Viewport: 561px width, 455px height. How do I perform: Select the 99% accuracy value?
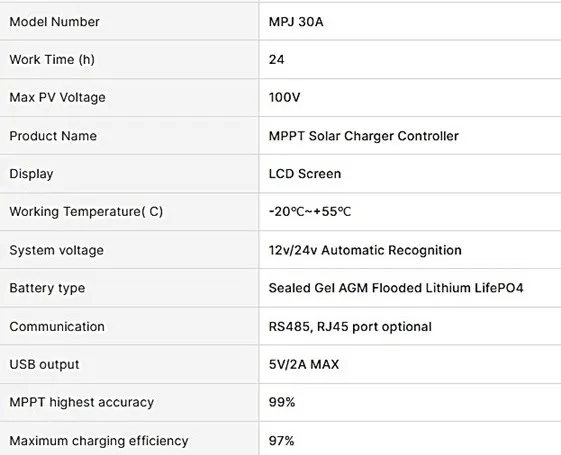[x=282, y=402]
